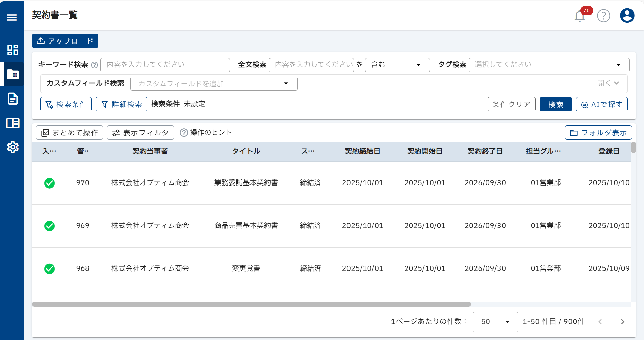Click the document page icon in sidebar
The height and width of the screenshot is (340, 644).
13,99
